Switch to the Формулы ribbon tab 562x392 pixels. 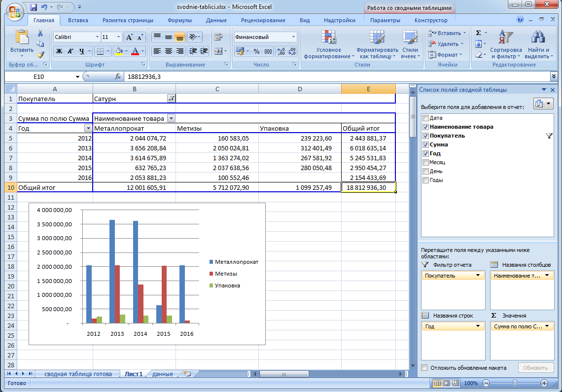[179, 20]
